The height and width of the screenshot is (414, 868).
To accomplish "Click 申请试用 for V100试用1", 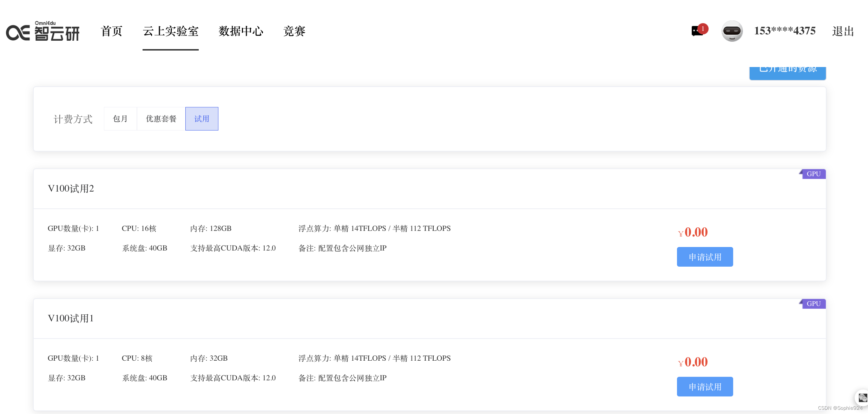I will (705, 387).
